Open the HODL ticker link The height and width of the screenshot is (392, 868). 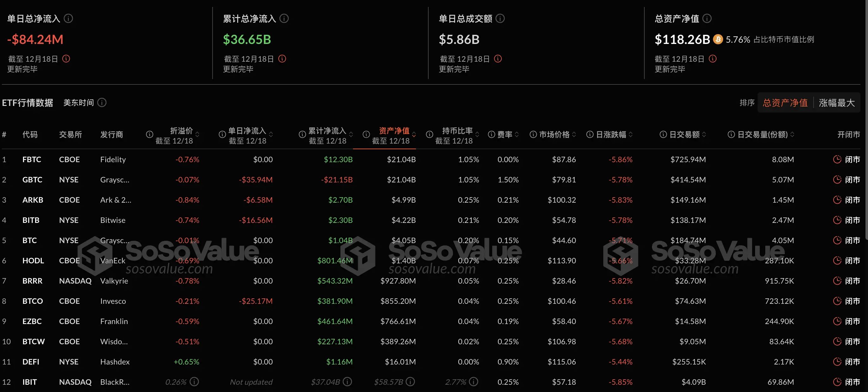33,260
